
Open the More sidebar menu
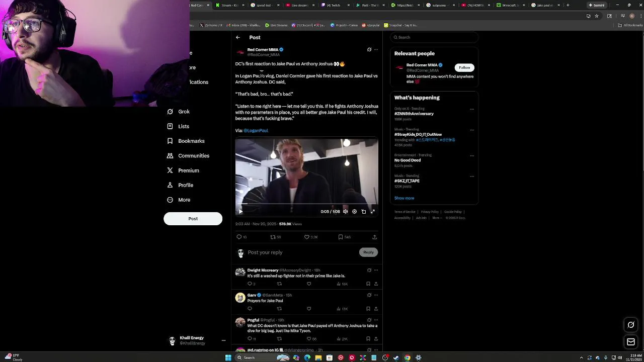tap(178, 200)
